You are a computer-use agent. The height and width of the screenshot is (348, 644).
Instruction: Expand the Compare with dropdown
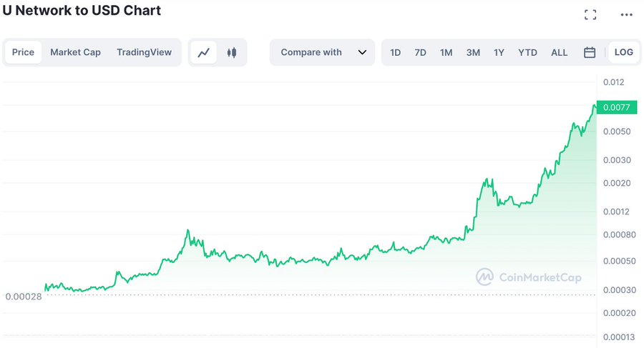click(x=322, y=53)
